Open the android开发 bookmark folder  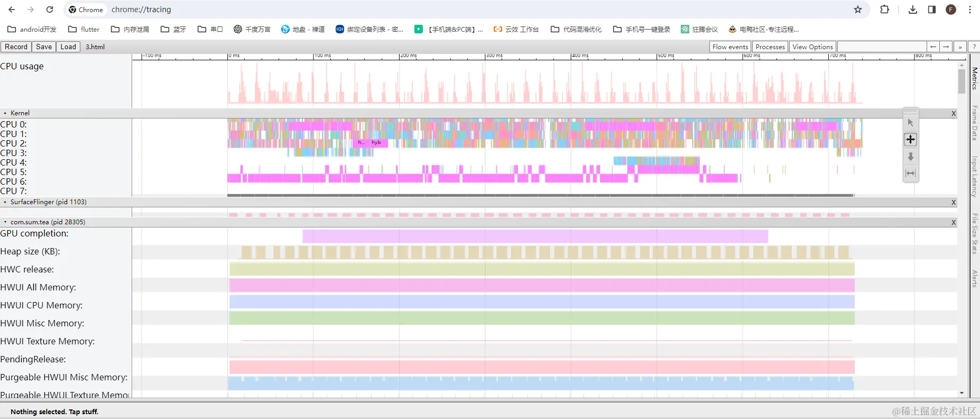[x=32, y=29]
